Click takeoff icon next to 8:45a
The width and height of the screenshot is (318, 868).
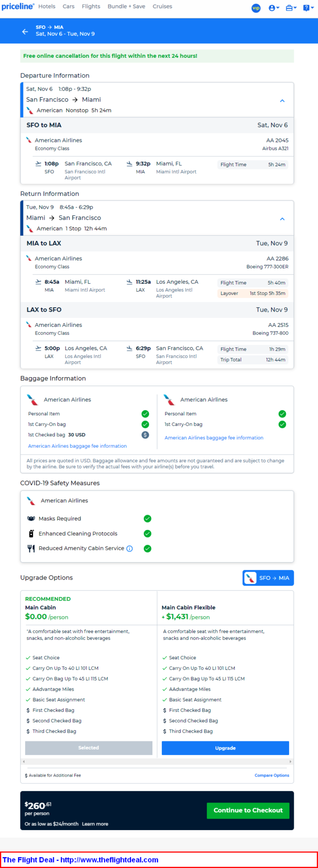coord(38,282)
